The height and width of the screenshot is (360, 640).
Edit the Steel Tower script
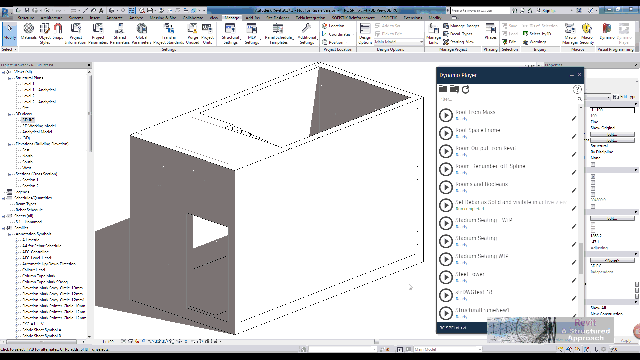pyautogui.click(x=574, y=280)
